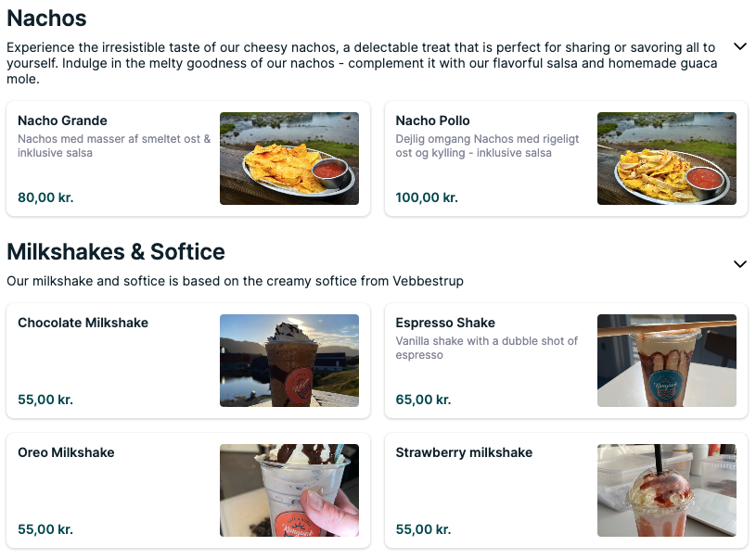Click the Chocolate Milkshake photo
Image resolution: width=756 pixels, height=559 pixels.
click(x=289, y=361)
